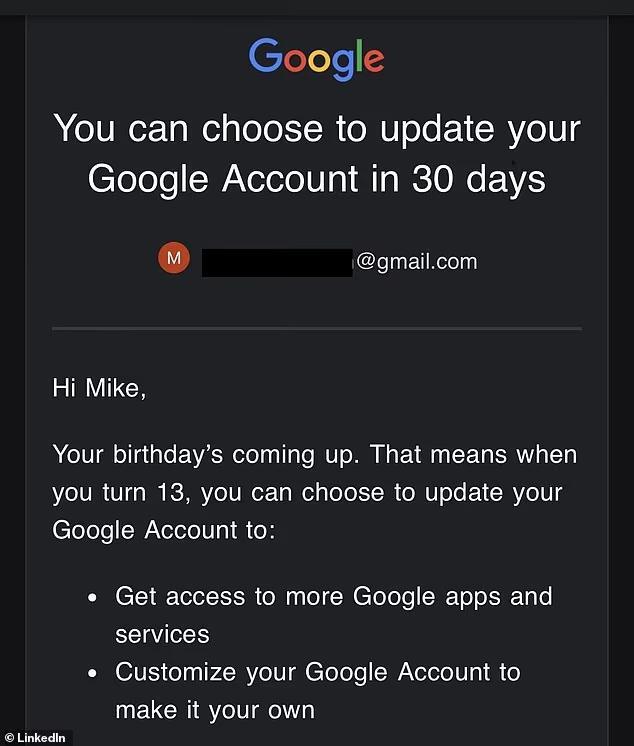Click the second bullet point dot
Screen dimensions: 634x746
pyautogui.click(x=93, y=673)
